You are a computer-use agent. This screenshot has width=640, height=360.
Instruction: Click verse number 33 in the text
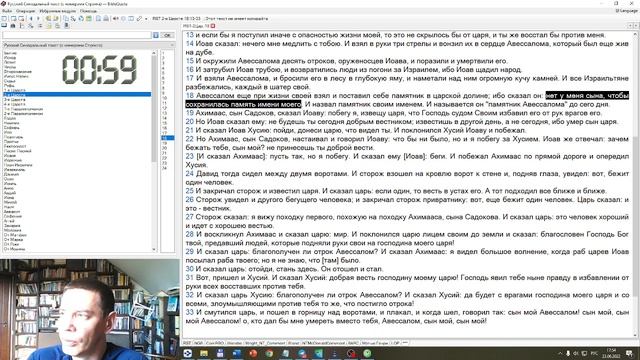[x=189, y=312]
